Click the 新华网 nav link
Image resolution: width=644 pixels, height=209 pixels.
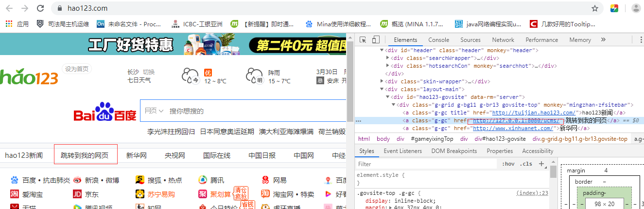click(137, 155)
